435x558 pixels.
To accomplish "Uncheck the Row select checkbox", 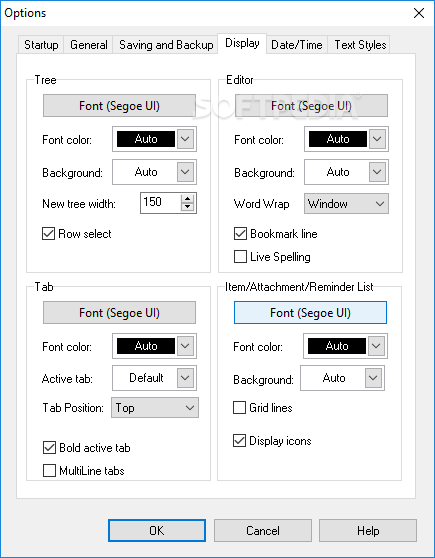I will pos(48,234).
